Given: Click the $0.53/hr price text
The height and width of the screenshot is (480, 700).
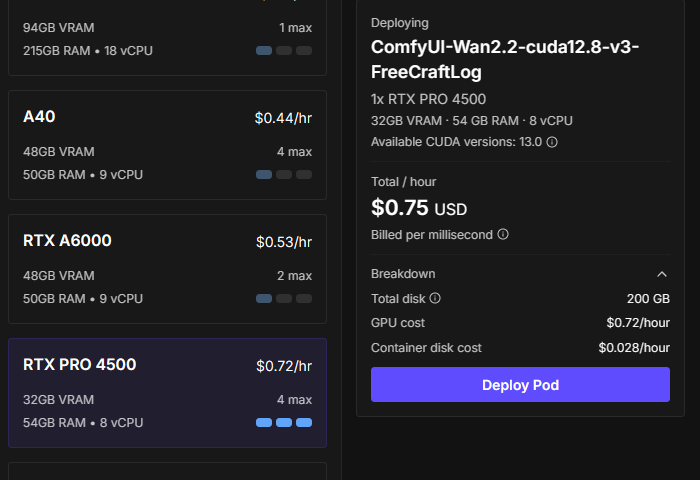Looking at the screenshot, I should [x=284, y=242].
